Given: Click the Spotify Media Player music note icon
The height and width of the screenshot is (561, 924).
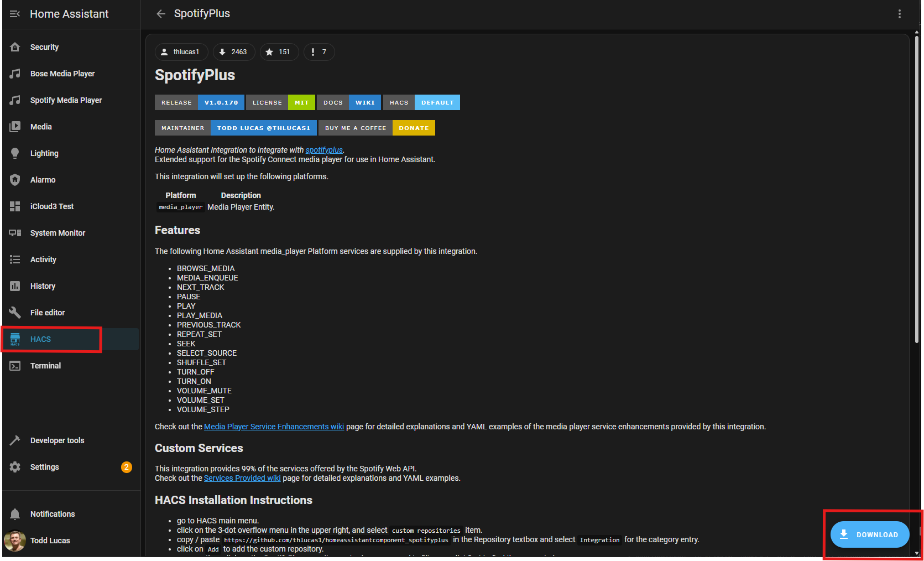Looking at the screenshot, I should click(15, 100).
